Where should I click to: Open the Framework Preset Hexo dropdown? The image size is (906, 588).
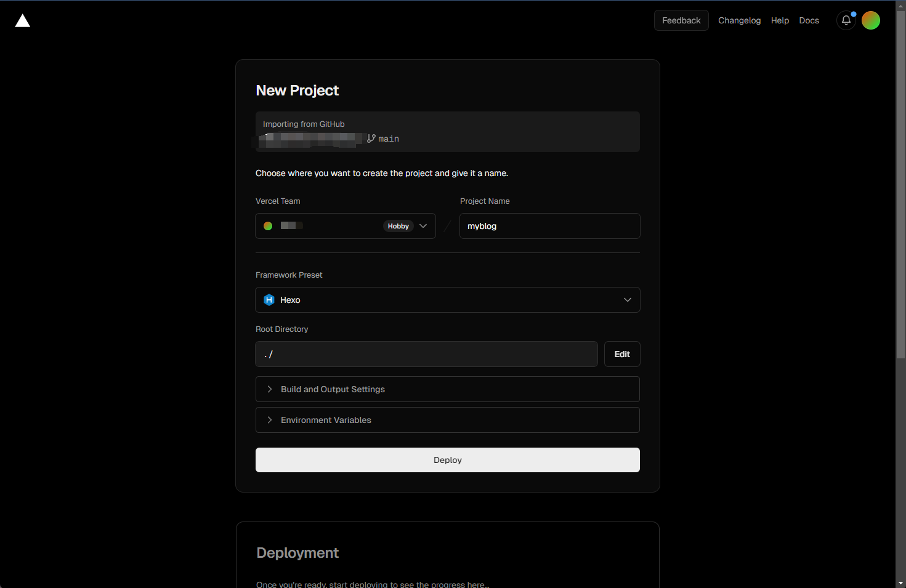448,300
